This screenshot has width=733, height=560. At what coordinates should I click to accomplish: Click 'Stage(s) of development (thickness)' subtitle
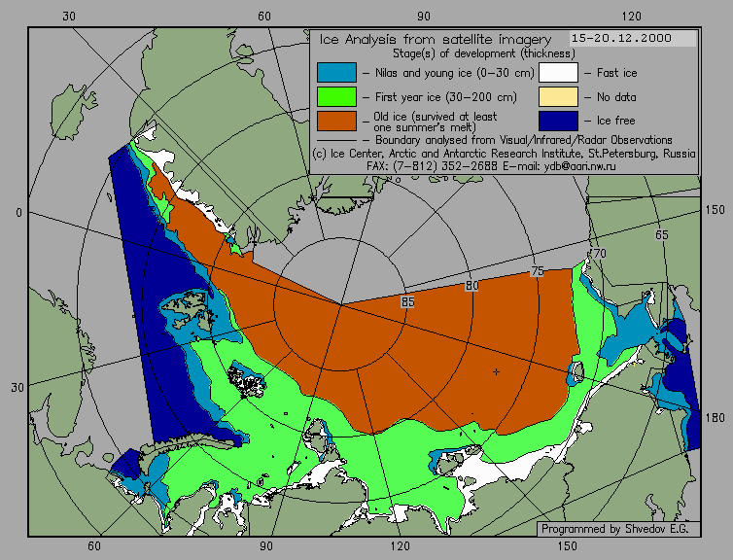pyautogui.click(x=484, y=53)
